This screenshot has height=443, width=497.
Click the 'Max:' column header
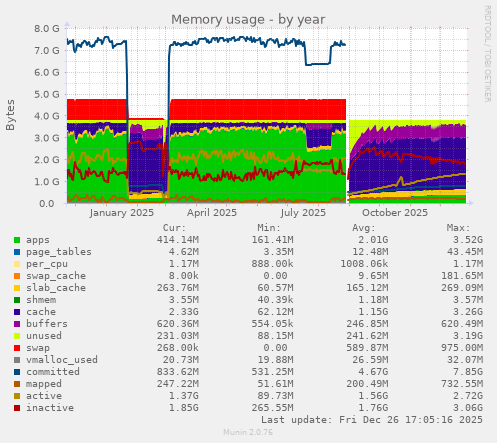[x=458, y=228]
